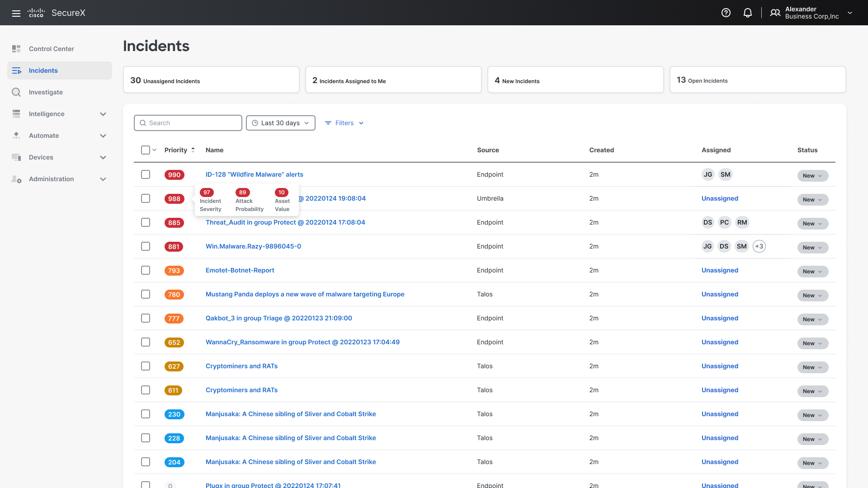Click the 89 Attack Probability score badge
This screenshot has width=868, height=488.
click(x=243, y=192)
